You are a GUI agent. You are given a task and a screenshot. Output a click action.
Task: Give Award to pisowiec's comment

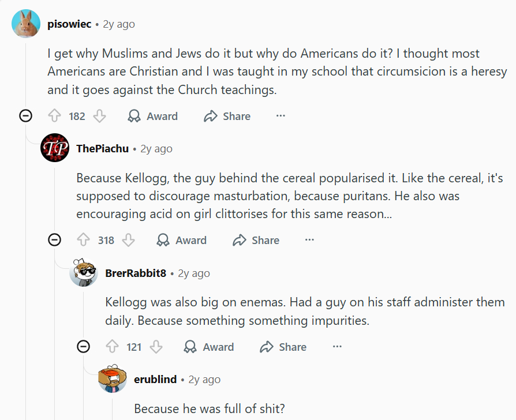click(153, 116)
